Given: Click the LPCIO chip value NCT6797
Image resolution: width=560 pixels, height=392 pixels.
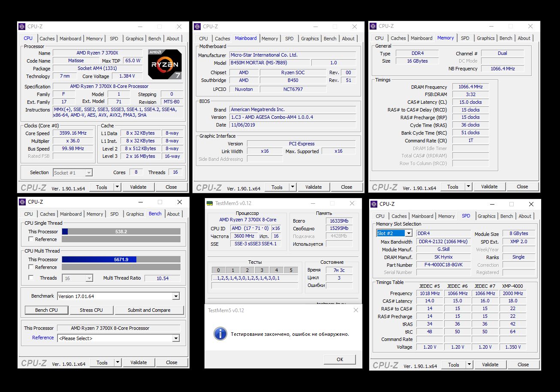Looking at the screenshot, I should tap(293, 89).
